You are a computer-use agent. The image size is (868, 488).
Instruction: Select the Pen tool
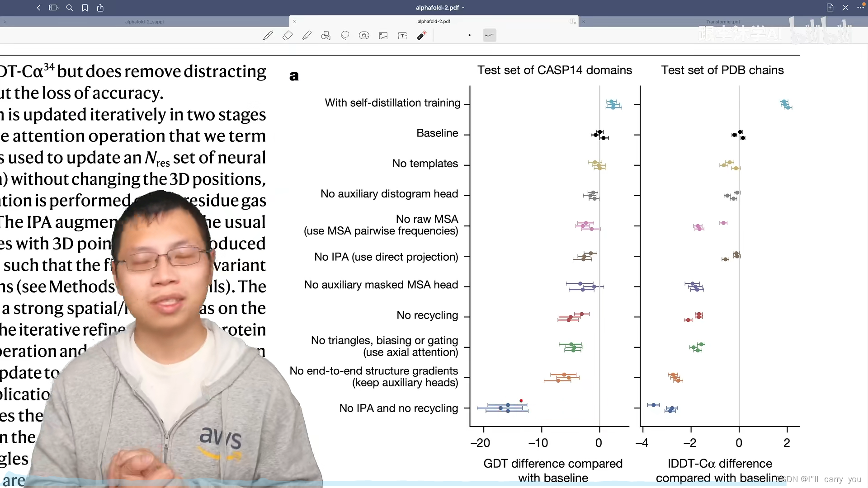coord(268,35)
